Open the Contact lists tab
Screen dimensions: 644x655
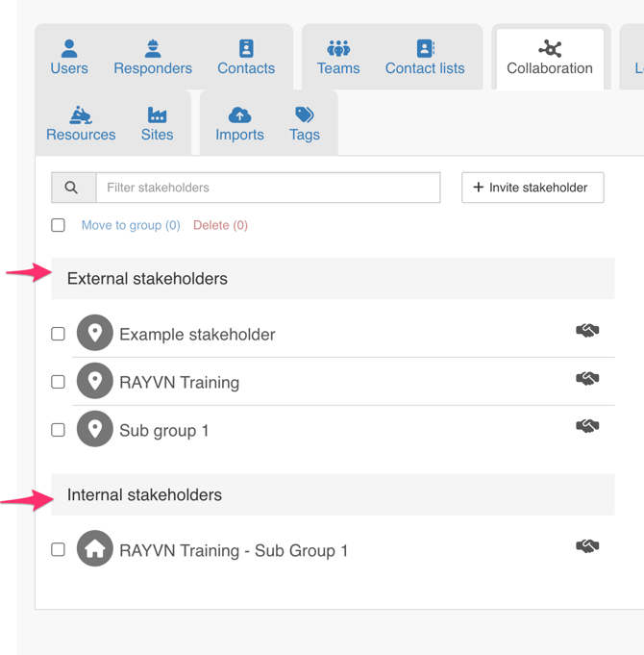click(x=425, y=58)
